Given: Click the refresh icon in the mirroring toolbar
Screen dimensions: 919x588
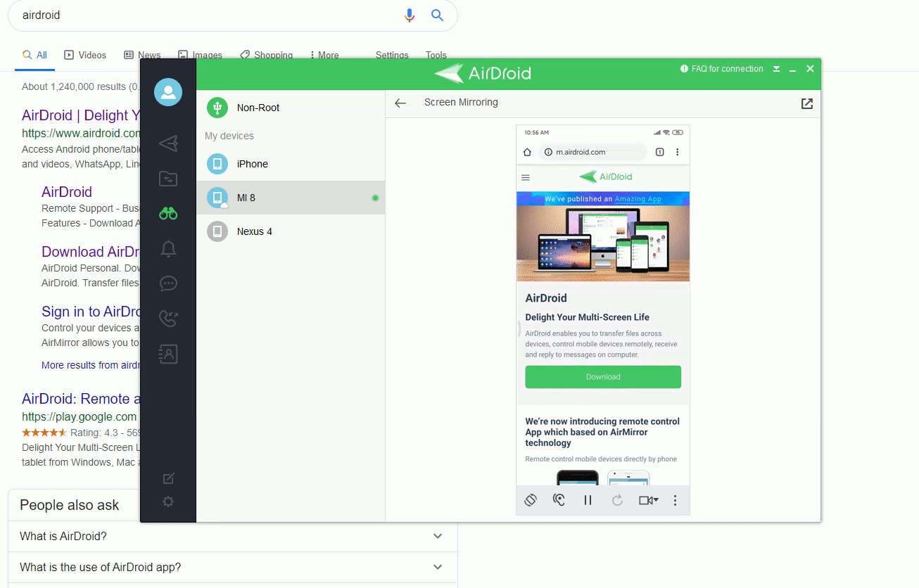Looking at the screenshot, I should tap(617, 500).
